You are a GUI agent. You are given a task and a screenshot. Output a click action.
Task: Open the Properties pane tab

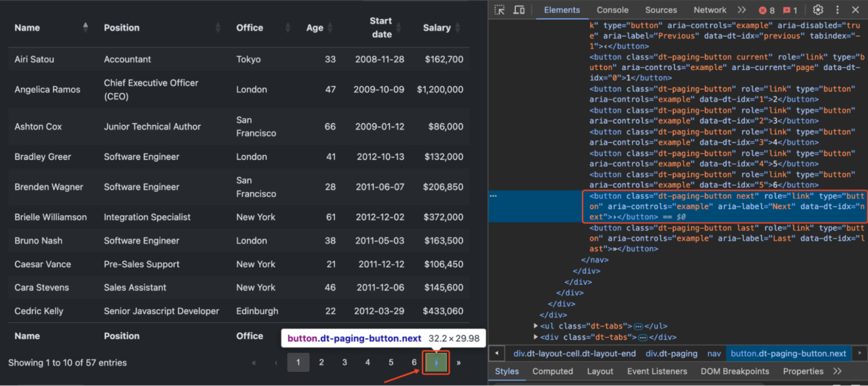[804, 371]
